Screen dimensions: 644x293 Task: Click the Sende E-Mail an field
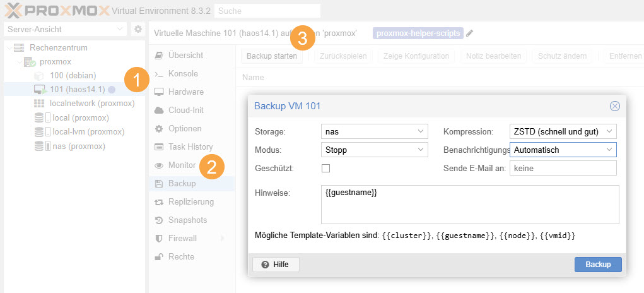pyautogui.click(x=562, y=168)
